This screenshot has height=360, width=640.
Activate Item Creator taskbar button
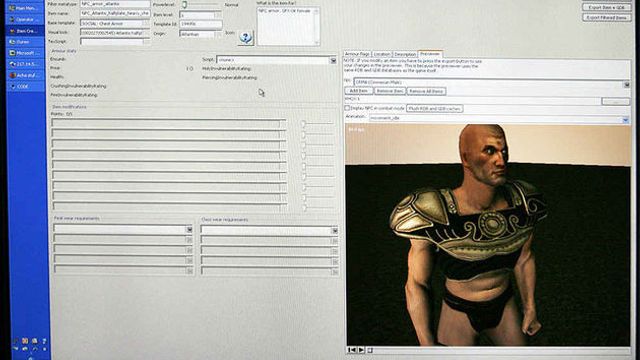pos(25,31)
